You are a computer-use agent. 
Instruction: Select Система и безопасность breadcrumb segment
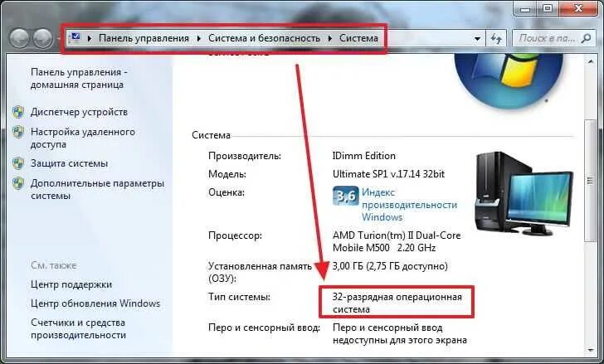pos(264,38)
